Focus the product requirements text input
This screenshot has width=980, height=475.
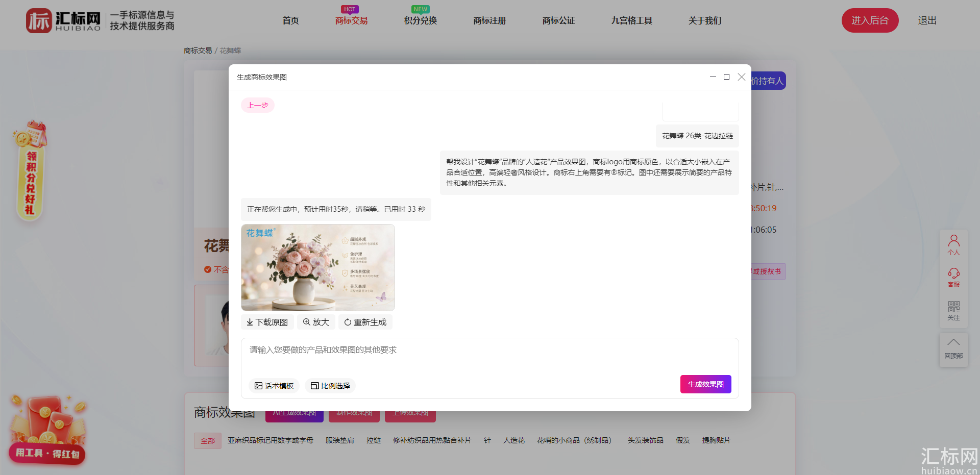(490, 356)
